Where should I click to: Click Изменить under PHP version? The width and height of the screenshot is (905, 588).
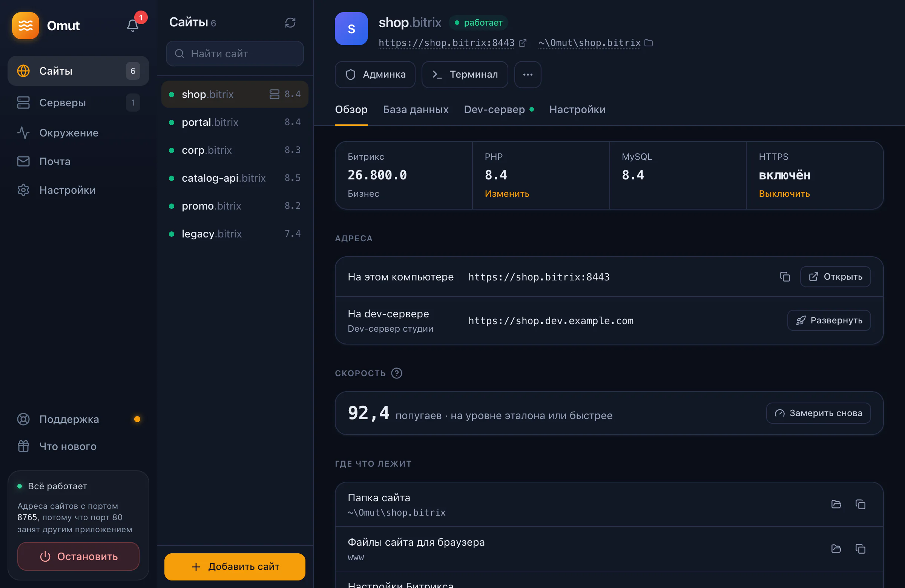pyautogui.click(x=507, y=193)
